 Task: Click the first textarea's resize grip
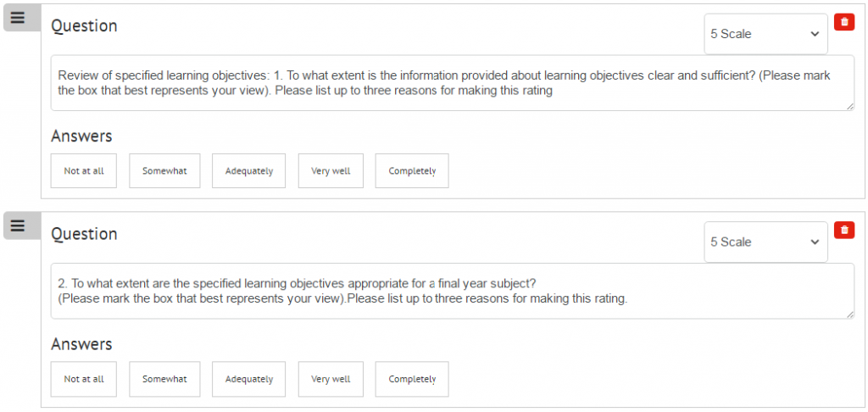point(850,106)
